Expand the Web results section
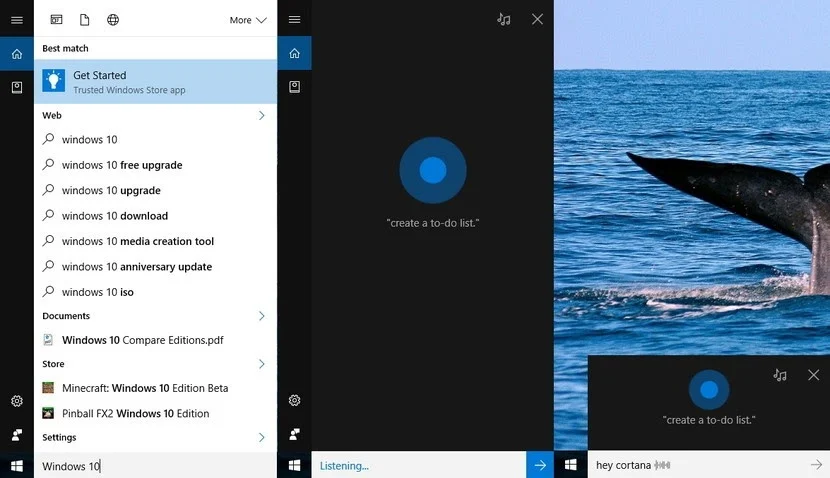Screen dimensions: 830x478 point(261,115)
